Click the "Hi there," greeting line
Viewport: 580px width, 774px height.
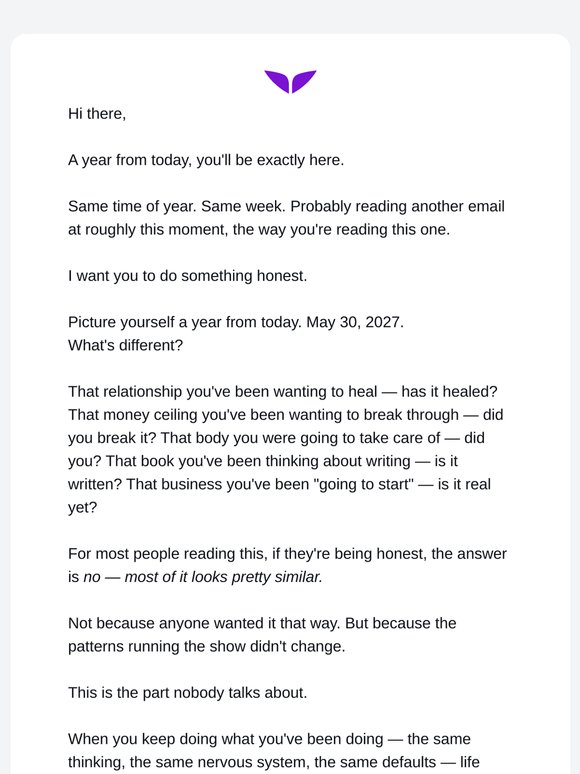coord(97,114)
